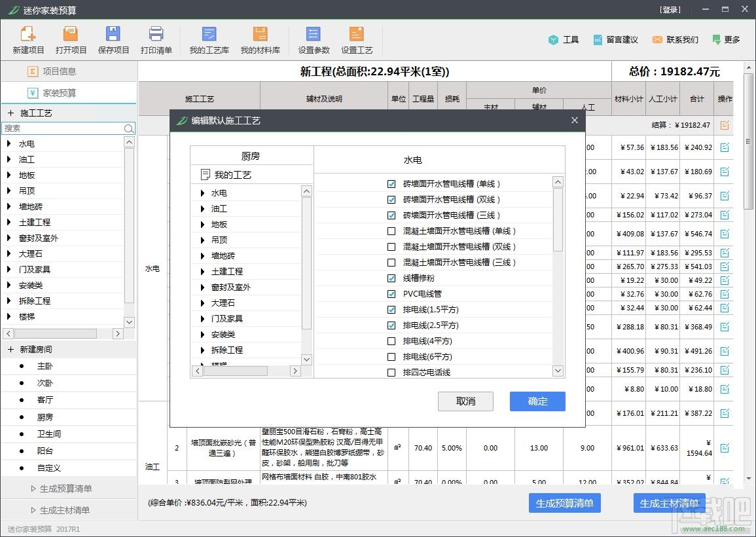Screen dimensions: 756x537
Task: Open the 更多 dropdown menu
Action: coord(728,39)
